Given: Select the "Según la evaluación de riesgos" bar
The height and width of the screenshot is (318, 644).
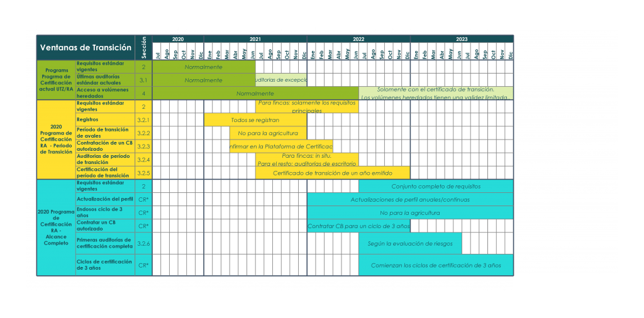Looking at the screenshot, I should click(x=409, y=243).
